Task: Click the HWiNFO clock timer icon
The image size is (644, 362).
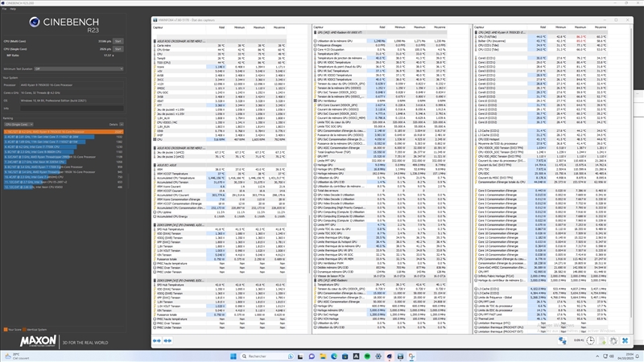Action: pos(590,340)
